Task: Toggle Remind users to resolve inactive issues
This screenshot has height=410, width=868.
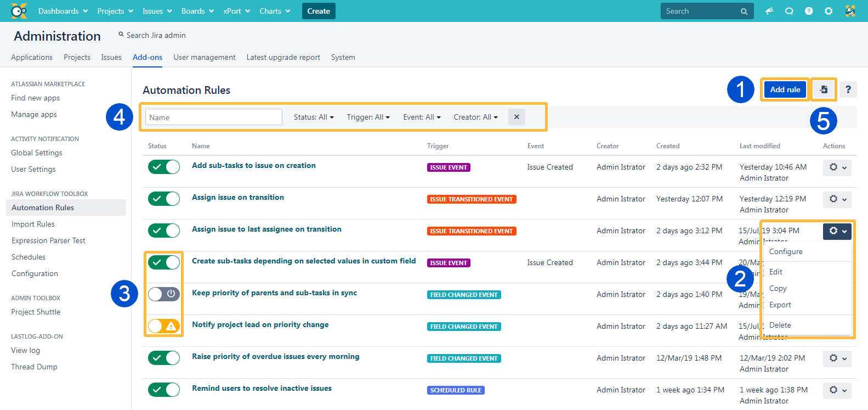Action: (164, 390)
